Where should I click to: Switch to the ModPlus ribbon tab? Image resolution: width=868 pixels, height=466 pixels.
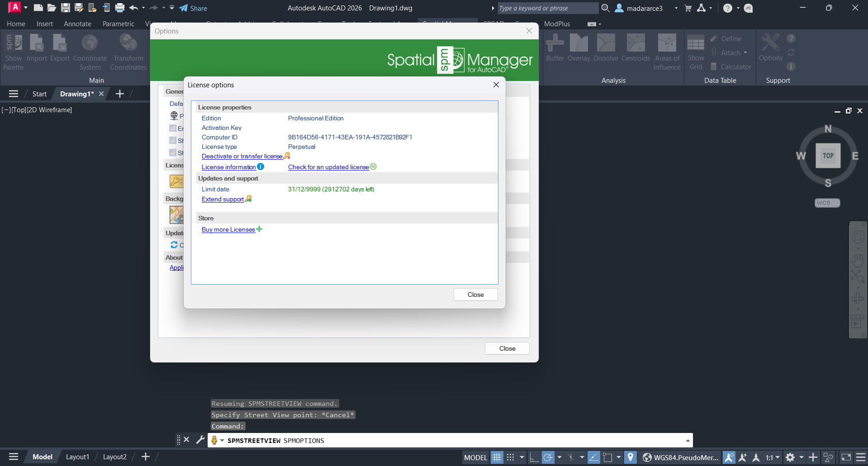coord(557,24)
